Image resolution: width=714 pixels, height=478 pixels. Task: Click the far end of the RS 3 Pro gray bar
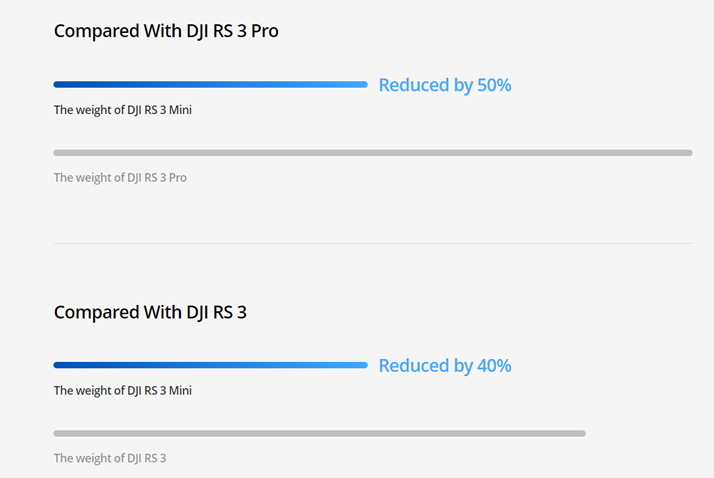(x=687, y=153)
